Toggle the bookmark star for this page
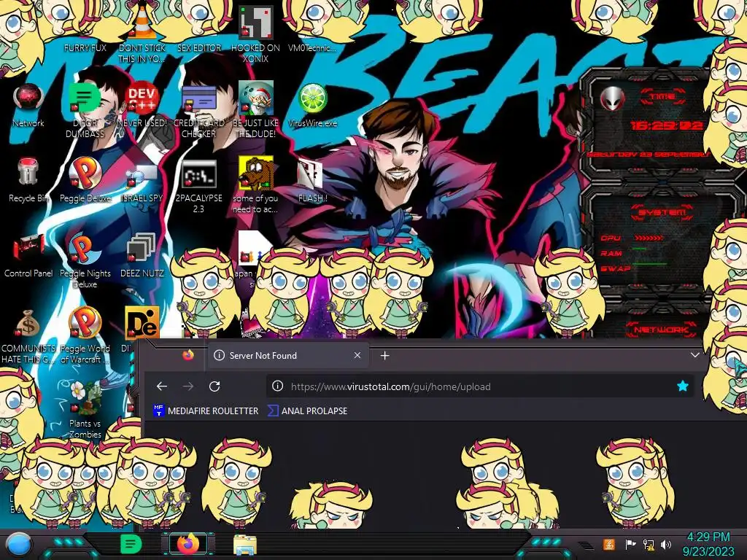The height and width of the screenshot is (560, 747). [682, 386]
